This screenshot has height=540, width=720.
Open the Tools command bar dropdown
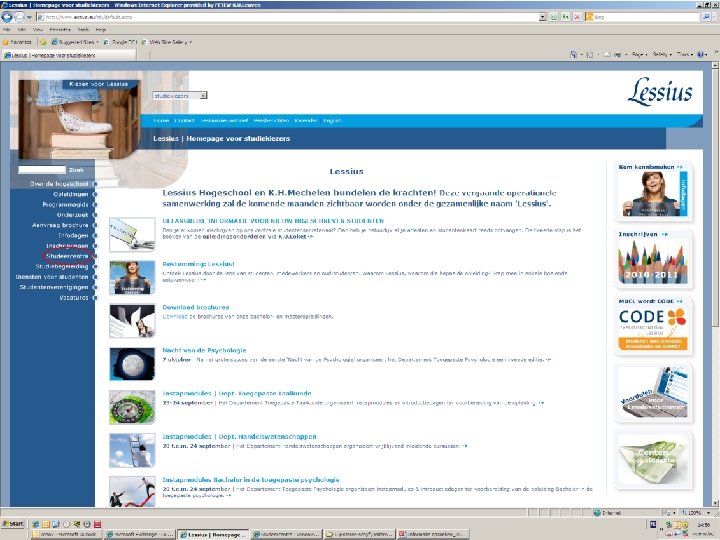coord(684,54)
